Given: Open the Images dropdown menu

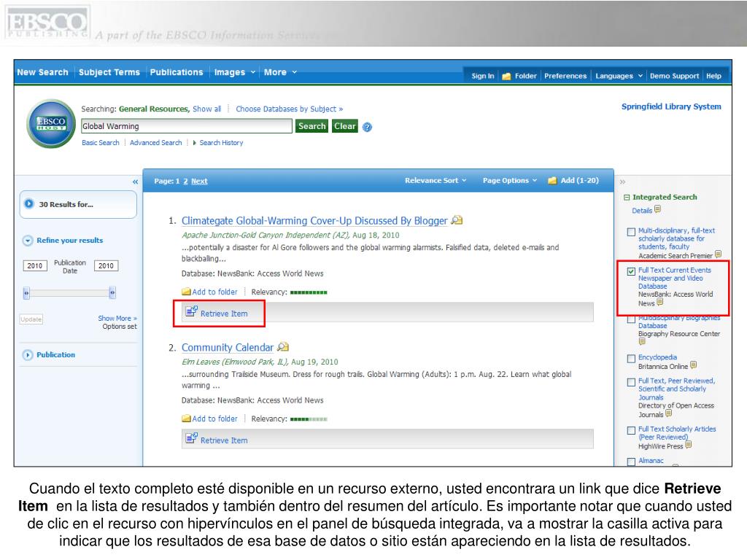Looking at the screenshot, I should tap(234, 72).
